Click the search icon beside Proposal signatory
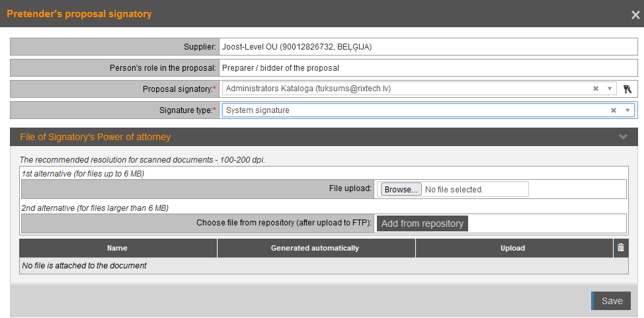This screenshot has height=318, width=644. 628,89
